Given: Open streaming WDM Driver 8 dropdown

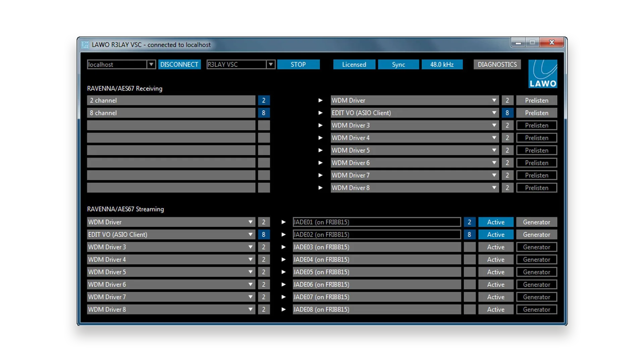Looking at the screenshot, I should point(250,309).
